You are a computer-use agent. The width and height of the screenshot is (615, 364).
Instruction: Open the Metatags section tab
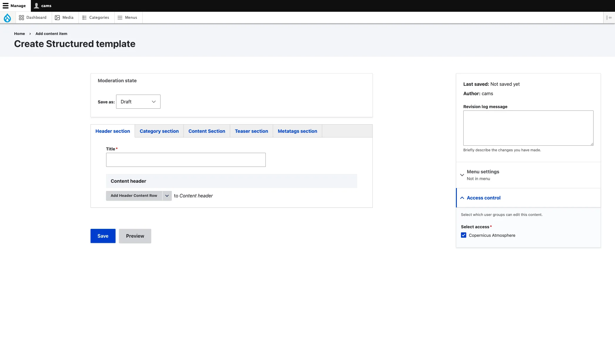tap(297, 131)
